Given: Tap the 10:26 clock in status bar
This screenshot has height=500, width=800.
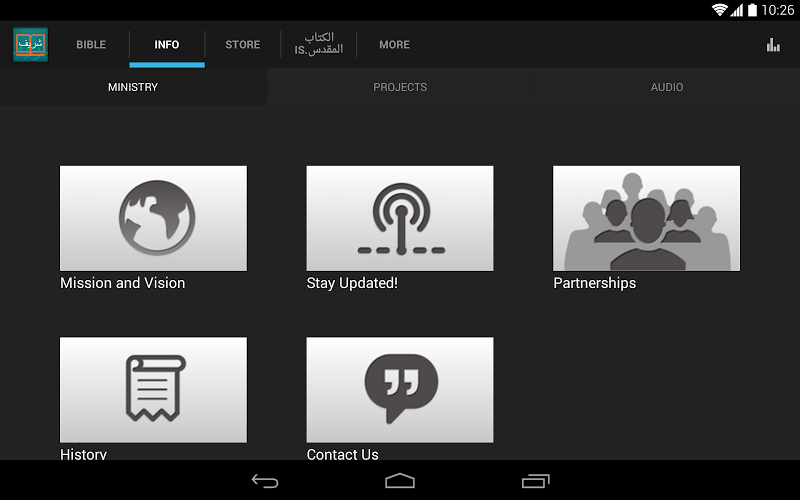Looking at the screenshot, I should point(778,10).
